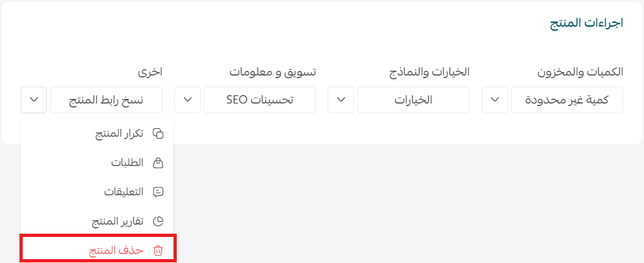Viewport: 644px width, 263px height.
Task: Click the الخيارات button
Action: point(413,100)
